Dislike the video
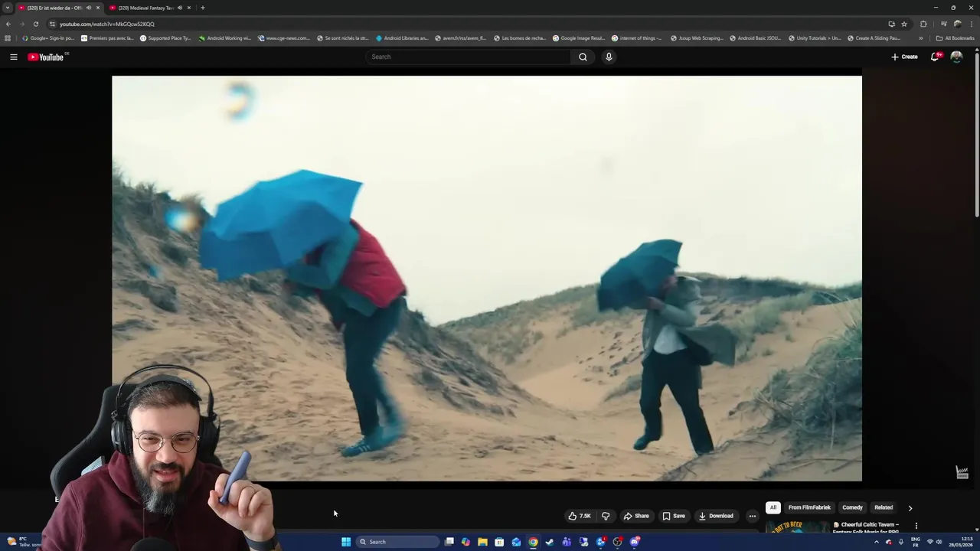 (x=606, y=516)
